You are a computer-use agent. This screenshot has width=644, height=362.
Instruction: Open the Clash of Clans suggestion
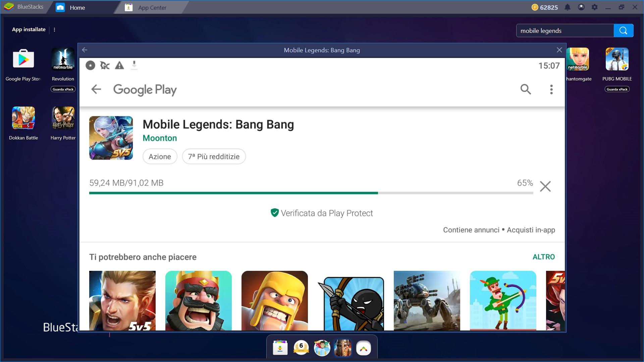pyautogui.click(x=275, y=301)
